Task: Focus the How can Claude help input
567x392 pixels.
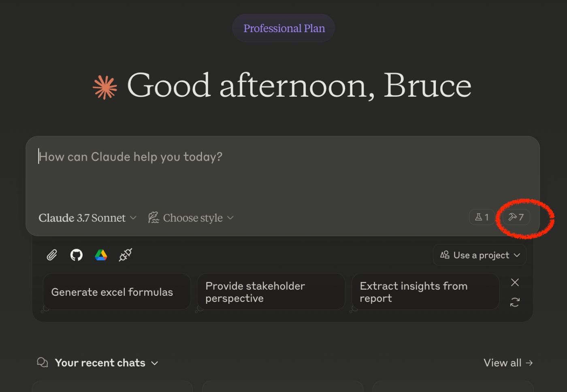Action: click(x=243, y=170)
